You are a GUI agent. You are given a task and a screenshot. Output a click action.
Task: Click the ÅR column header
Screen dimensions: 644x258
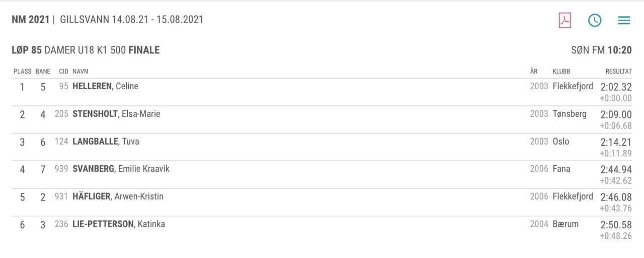(534, 72)
